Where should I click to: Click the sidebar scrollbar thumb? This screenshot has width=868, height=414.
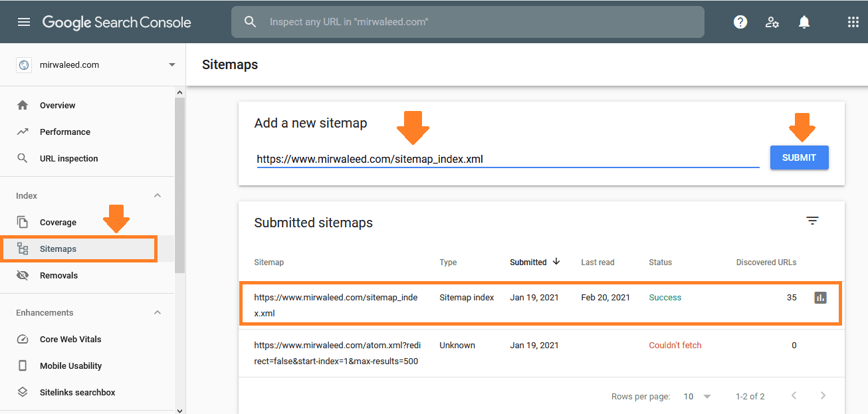tap(179, 185)
